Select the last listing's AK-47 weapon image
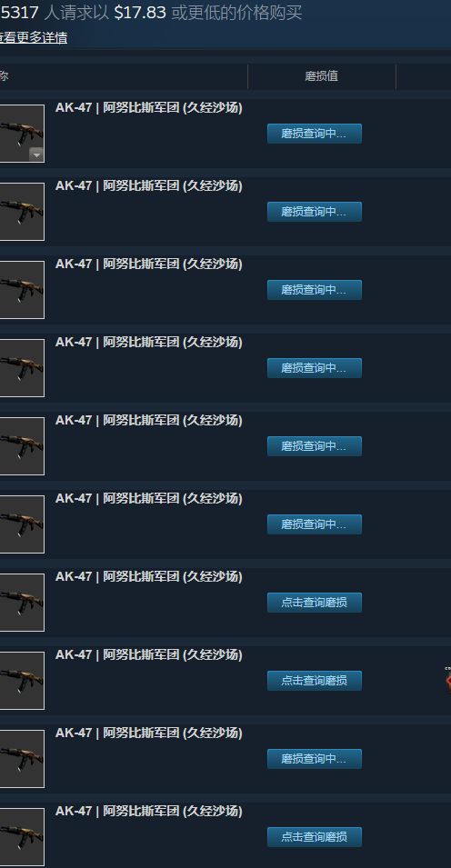Viewport: 451px width, 868px height. (x=22, y=837)
